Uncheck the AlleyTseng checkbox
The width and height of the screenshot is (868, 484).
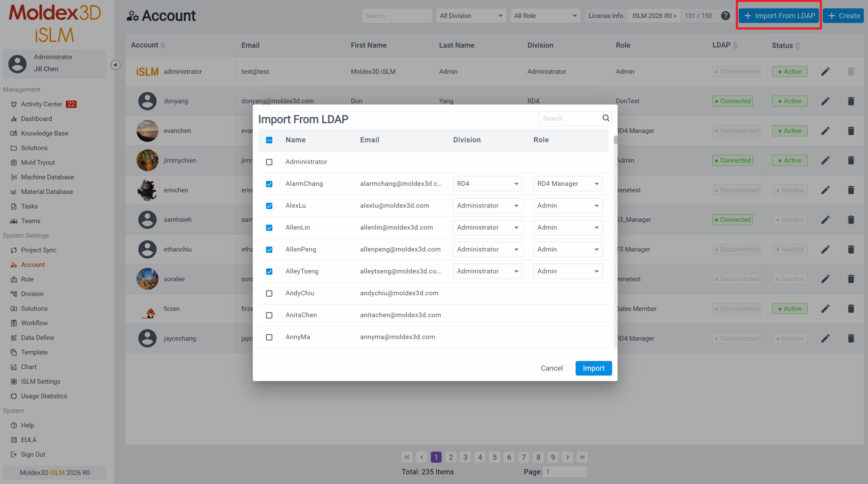[269, 271]
